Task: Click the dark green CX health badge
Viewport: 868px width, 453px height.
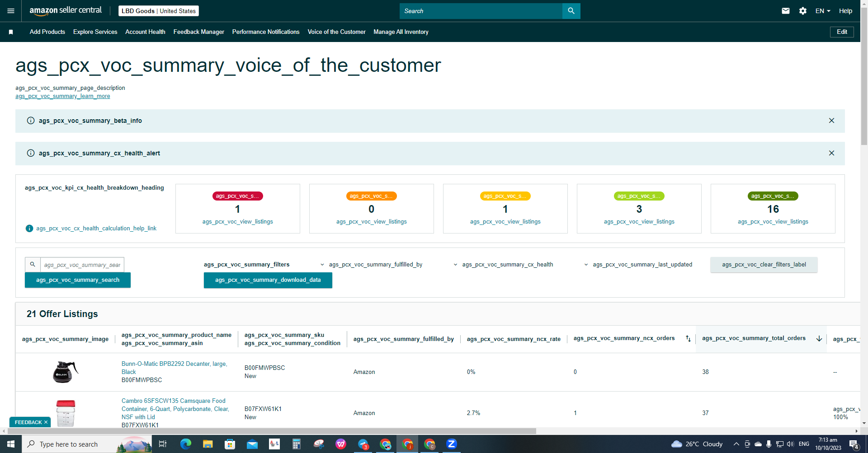Action: click(773, 196)
